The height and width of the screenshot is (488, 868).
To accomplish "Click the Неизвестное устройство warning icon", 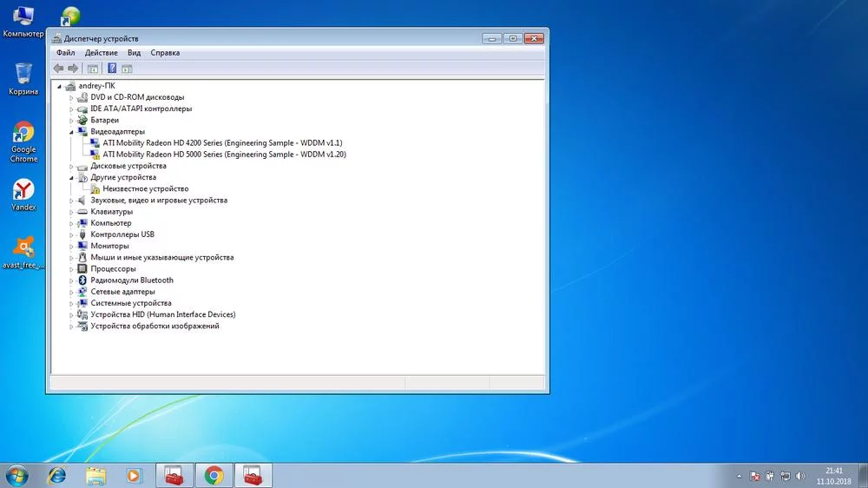I will coord(95,189).
